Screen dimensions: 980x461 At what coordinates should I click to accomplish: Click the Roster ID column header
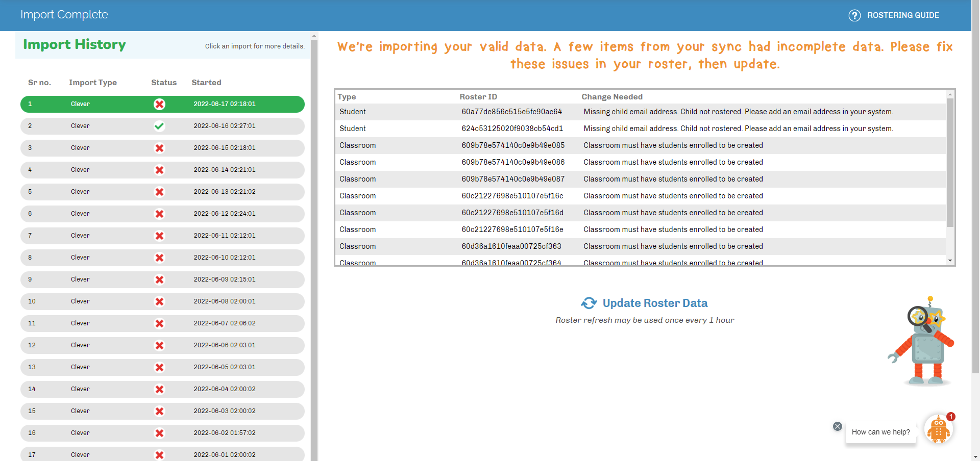[478, 97]
